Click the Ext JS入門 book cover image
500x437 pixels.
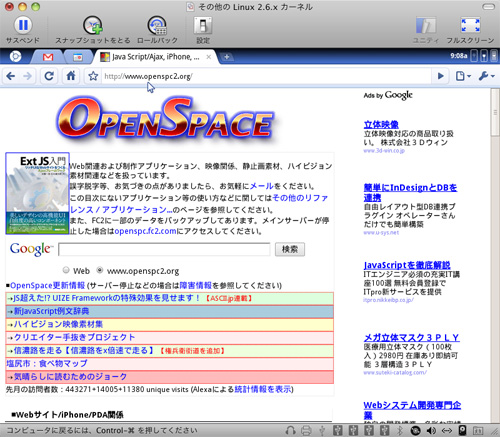pyautogui.click(x=37, y=193)
